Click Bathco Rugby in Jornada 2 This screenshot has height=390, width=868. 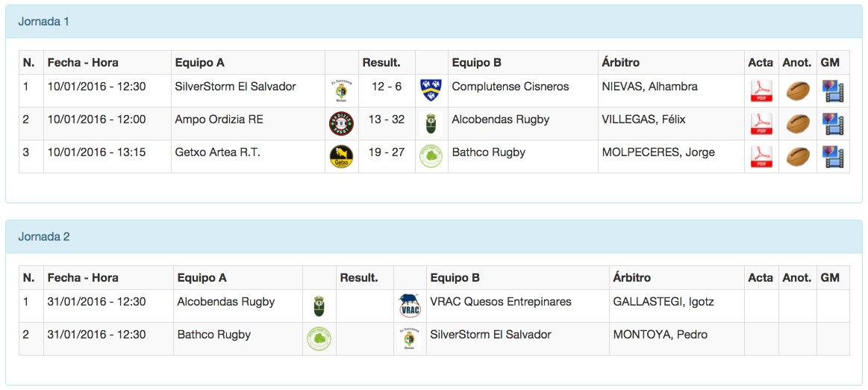coord(213,335)
